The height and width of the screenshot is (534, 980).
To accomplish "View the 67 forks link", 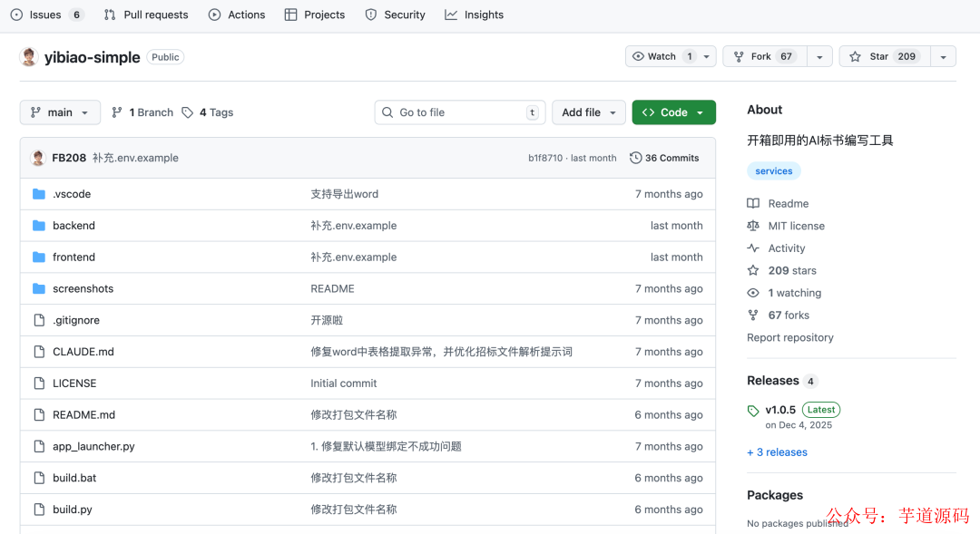I will [x=779, y=316].
